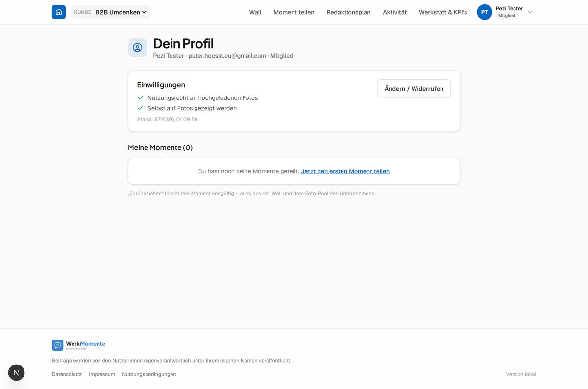Click the footer notice starting with Beiträge werden
Screen dimensions: 588x389
click(171, 361)
